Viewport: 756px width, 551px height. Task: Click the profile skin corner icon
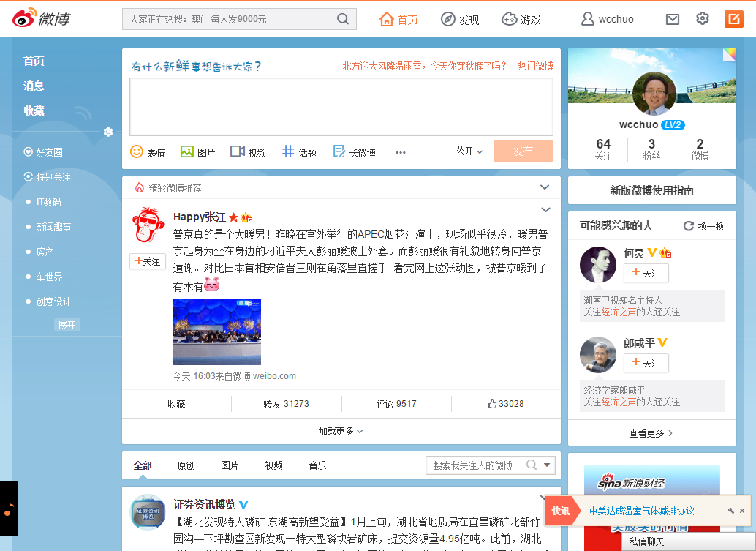pos(730,55)
